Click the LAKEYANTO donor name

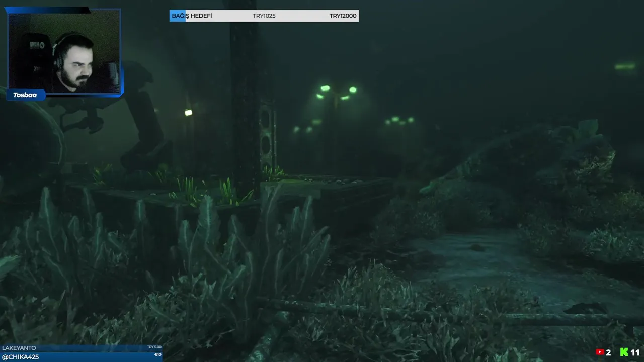[19, 348]
